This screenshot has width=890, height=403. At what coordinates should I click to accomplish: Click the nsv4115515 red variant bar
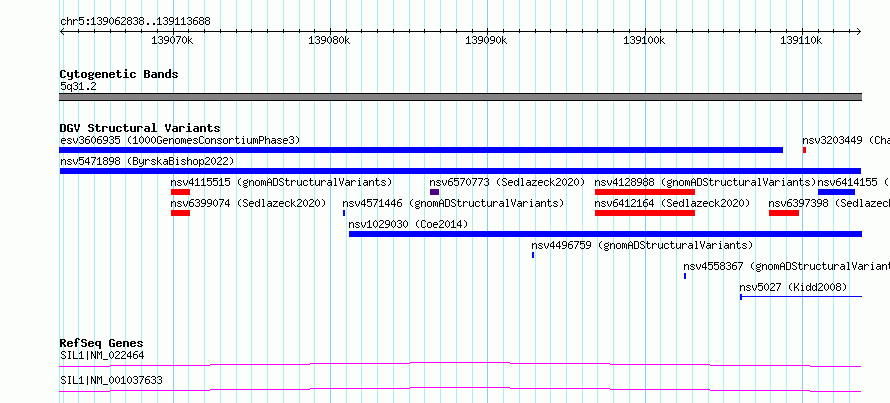tap(180, 192)
